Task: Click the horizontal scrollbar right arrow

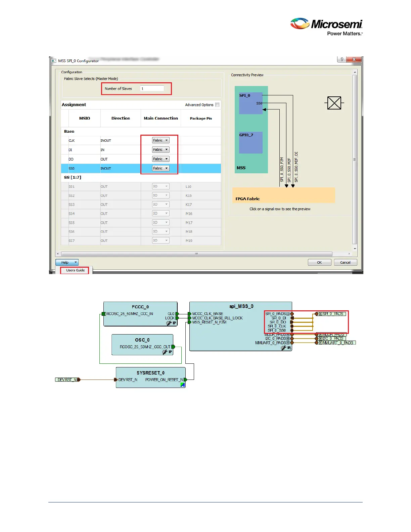Action: click(x=350, y=254)
